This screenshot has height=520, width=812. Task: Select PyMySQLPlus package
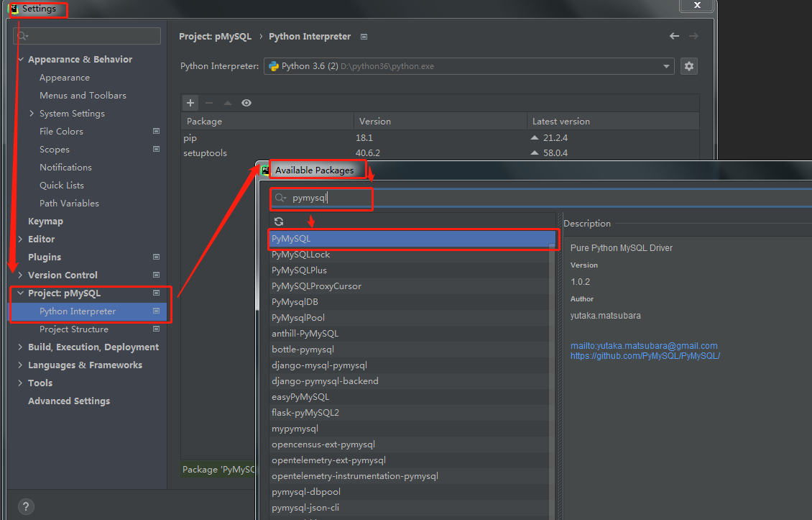click(409, 270)
